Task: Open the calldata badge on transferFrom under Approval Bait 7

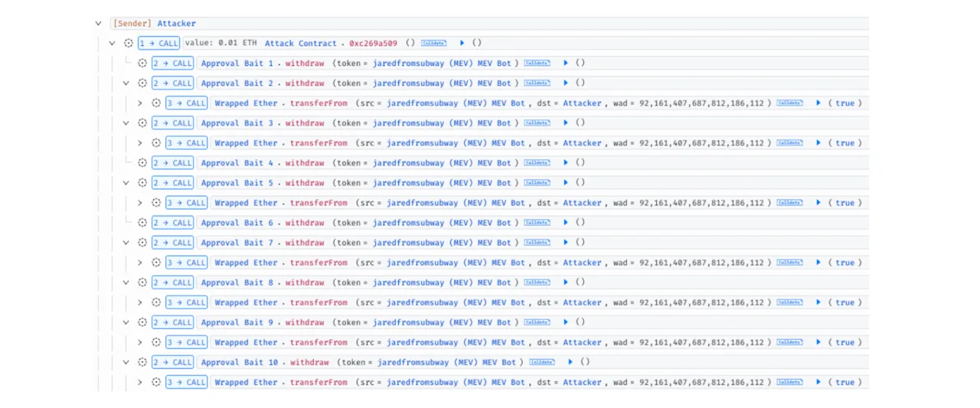Action: (x=789, y=263)
